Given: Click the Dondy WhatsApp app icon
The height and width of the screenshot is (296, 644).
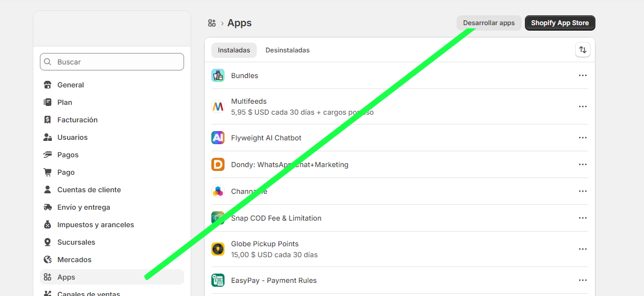Looking at the screenshot, I should (x=218, y=164).
